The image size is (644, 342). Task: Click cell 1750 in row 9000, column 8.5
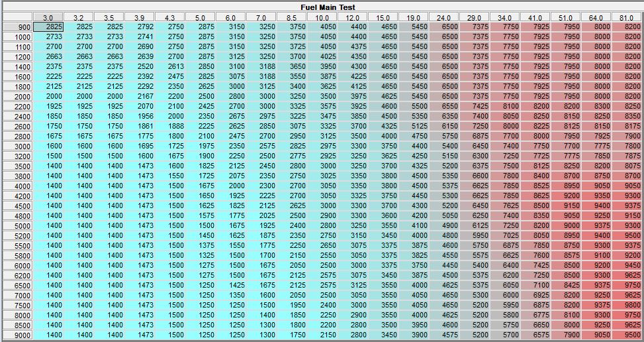[292, 335]
